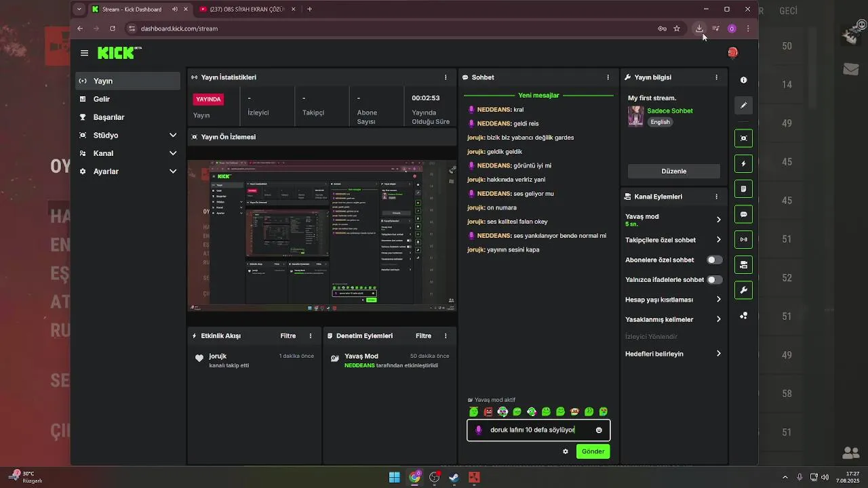Click jorujk follow event in Etkinlik Akışı
Viewport: 868px width, 488px height.
[x=254, y=361]
